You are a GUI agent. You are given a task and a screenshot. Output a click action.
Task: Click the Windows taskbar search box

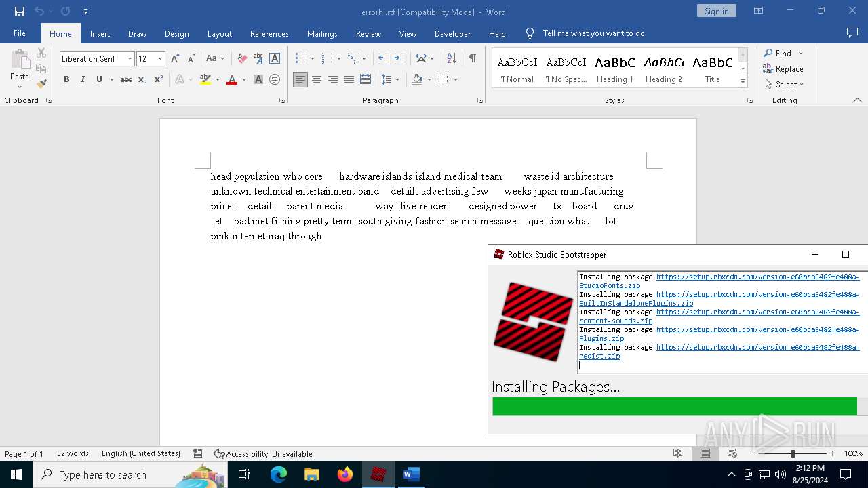tap(130, 474)
